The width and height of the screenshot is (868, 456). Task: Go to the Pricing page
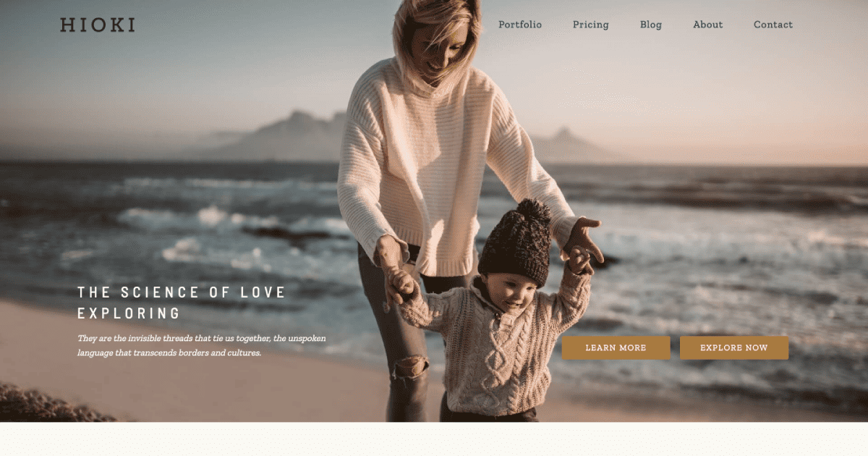[x=591, y=25]
